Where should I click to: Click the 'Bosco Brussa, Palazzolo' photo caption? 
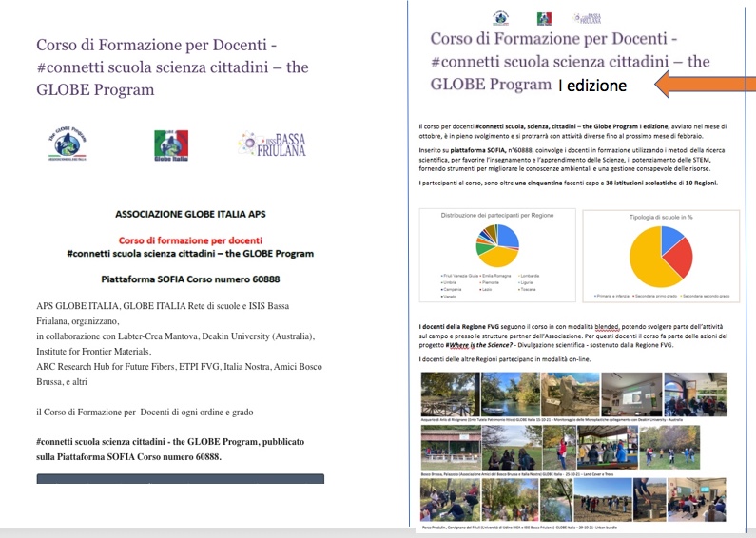pyautogui.click(x=517, y=474)
